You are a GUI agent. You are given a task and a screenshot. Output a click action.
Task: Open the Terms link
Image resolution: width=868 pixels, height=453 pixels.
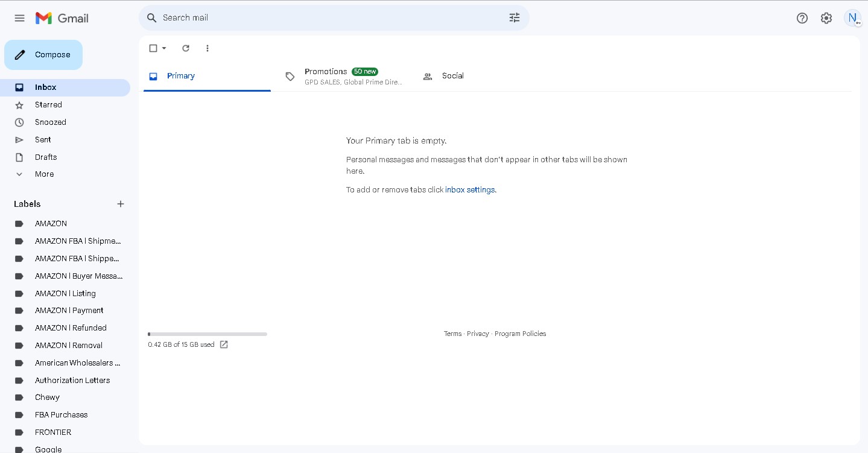tap(452, 334)
